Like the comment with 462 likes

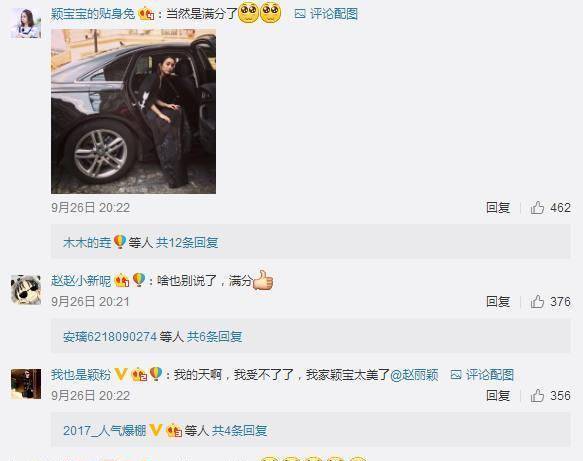537,207
